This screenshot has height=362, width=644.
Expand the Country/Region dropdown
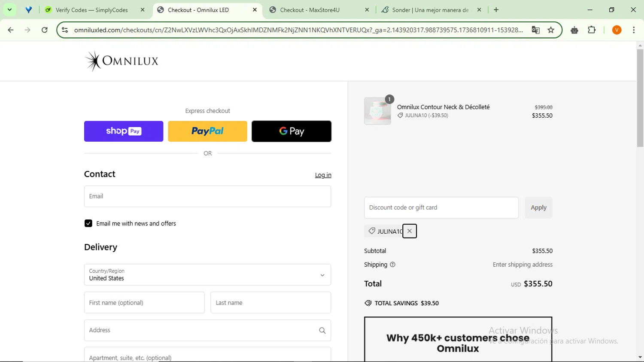tap(207, 275)
